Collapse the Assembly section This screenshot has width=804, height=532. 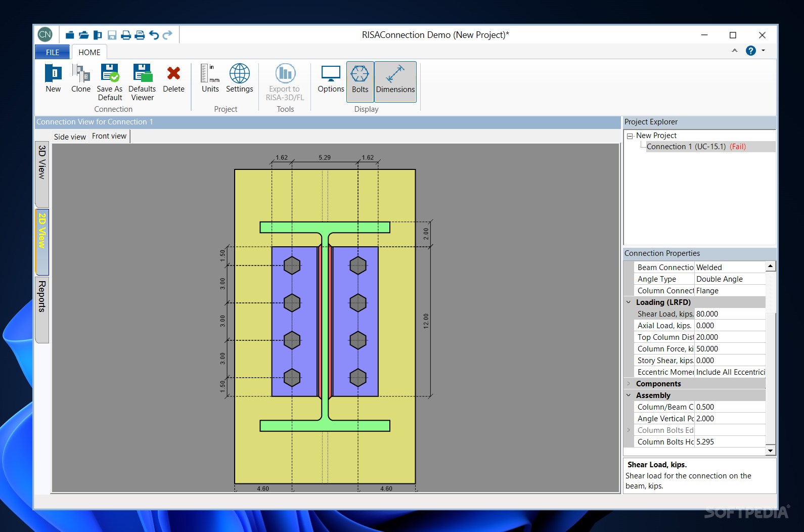pos(629,395)
